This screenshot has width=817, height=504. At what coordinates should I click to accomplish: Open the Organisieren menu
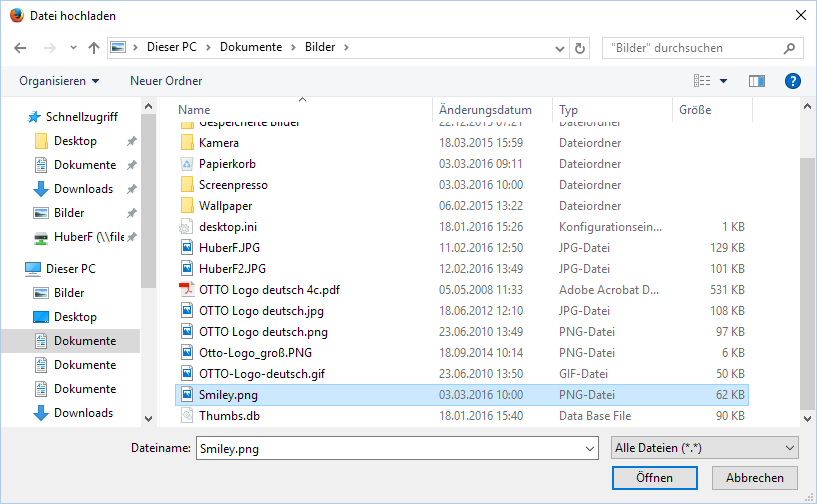pos(59,81)
